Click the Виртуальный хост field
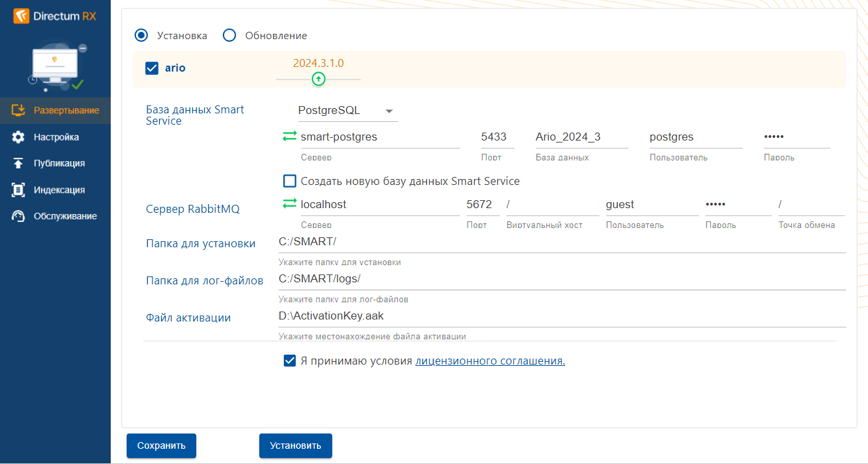Image resolution: width=868 pixels, height=464 pixels. [552, 205]
